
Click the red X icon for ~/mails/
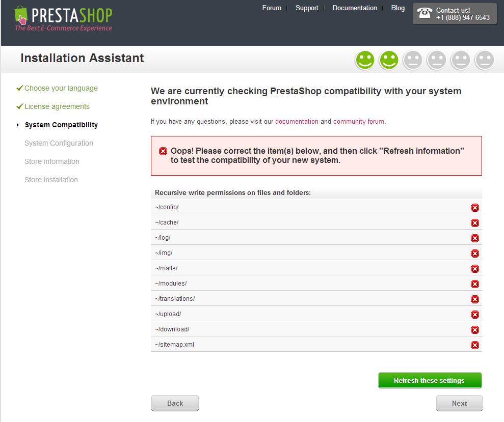point(475,269)
